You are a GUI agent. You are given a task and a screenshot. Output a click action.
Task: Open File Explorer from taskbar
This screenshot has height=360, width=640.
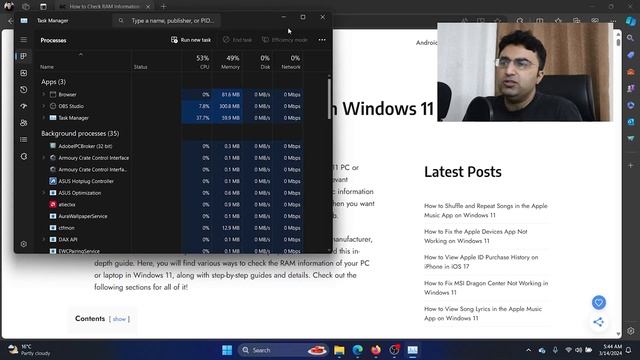click(x=339, y=350)
